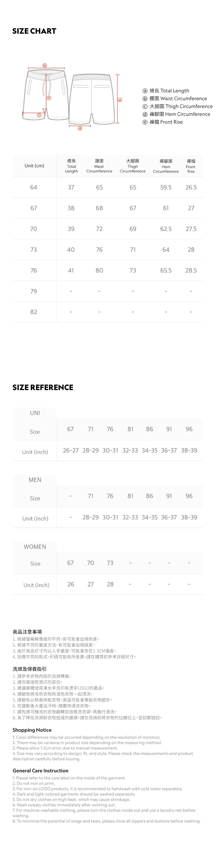Click the General Care Instruction heading

coord(40,771)
